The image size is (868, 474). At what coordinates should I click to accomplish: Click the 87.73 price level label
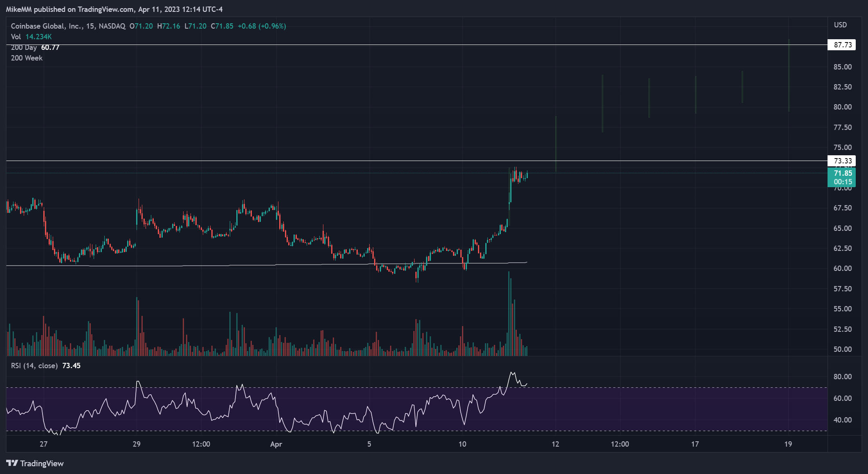[x=841, y=45]
